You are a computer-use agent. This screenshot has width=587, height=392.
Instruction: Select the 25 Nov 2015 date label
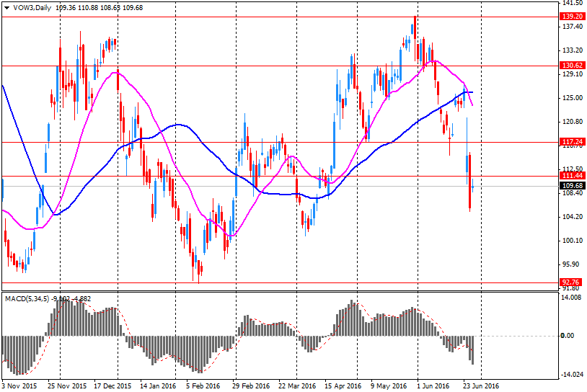pyautogui.click(x=67, y=386)
